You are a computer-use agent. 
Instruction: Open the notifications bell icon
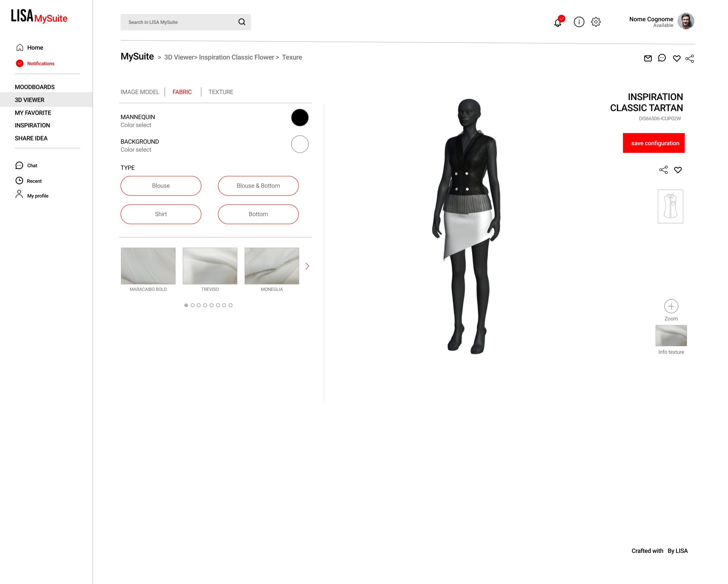[x=557, y=22]
